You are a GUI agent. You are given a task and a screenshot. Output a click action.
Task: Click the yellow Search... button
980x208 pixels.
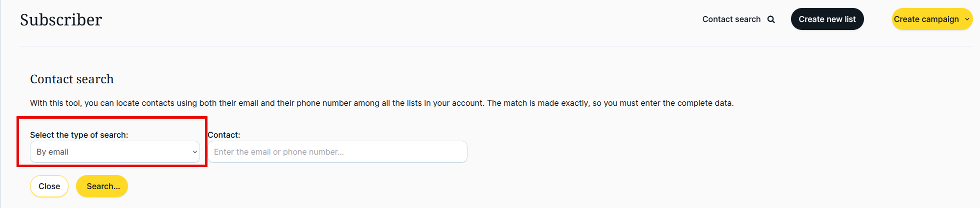[x=102, y=186]
